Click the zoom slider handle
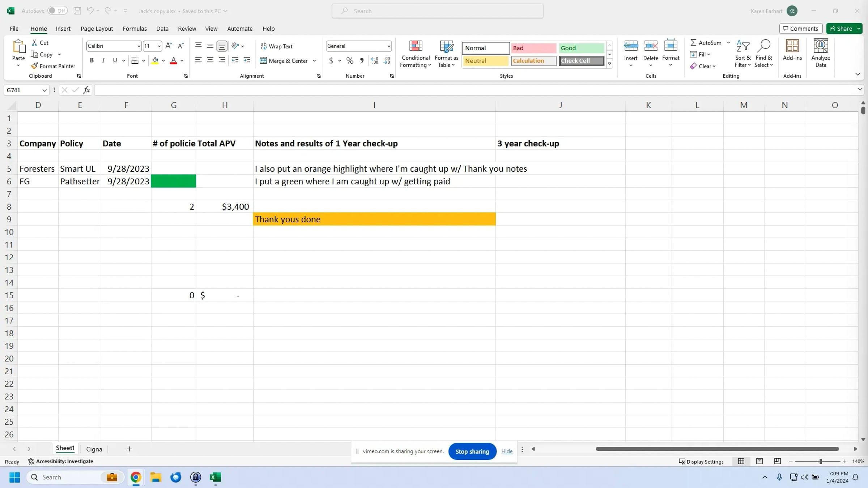Image resolution: width=868 pixels, height=488 pixels. [821, 461]
